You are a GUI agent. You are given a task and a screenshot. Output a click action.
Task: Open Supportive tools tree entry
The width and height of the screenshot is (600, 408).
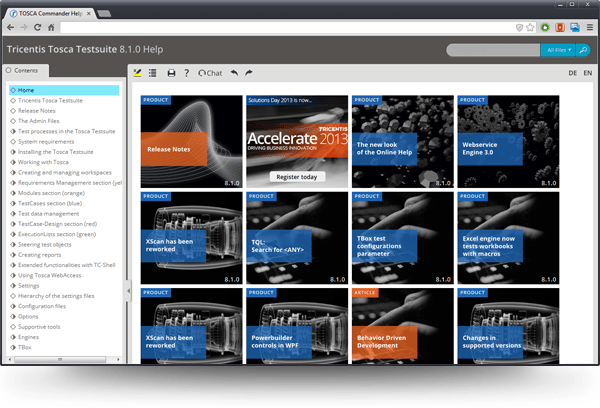click(x=39, y=327)
